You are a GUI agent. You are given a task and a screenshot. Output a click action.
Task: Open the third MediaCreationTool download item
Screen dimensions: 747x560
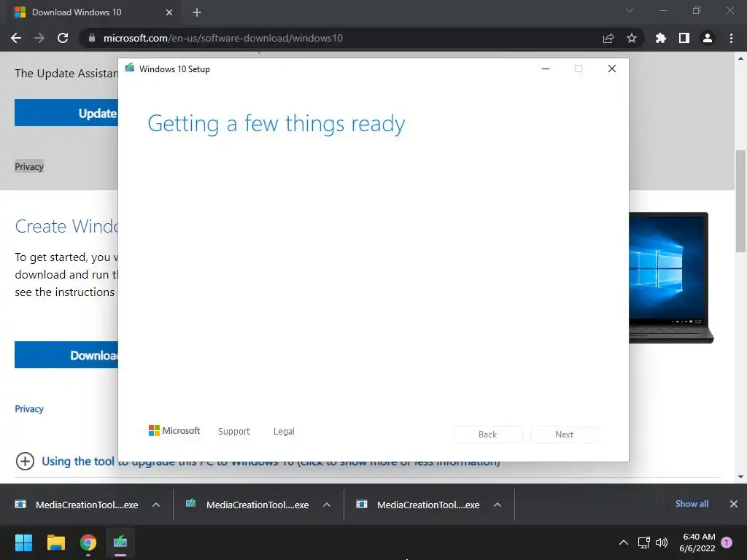pos(418,505)
